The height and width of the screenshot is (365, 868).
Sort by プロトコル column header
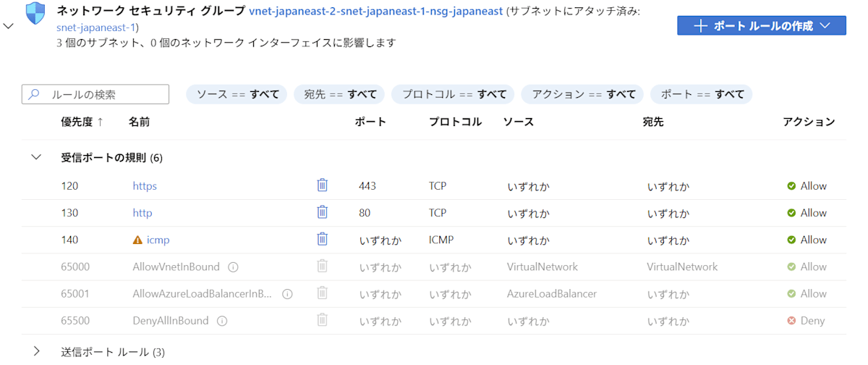tap(455, 122)
